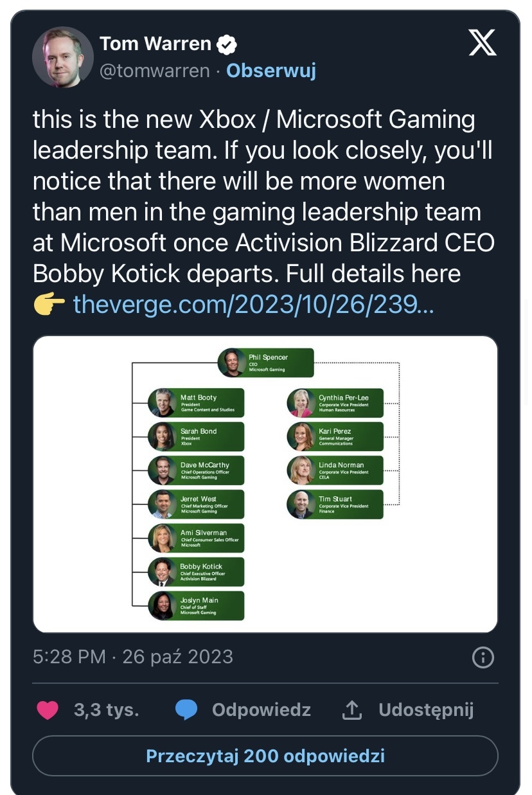532x795 pixels.
Task: Open the theverge.com article link
Action: 254,303
